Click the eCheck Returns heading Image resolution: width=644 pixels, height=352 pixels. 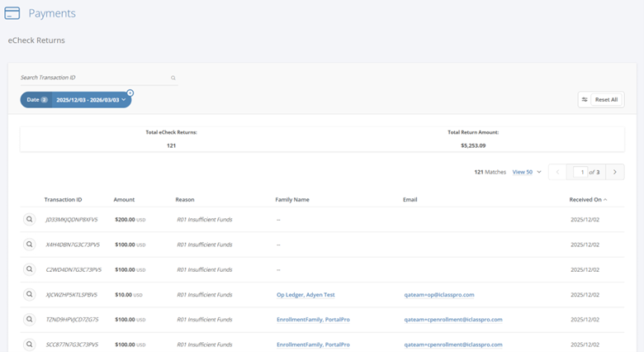36,40
